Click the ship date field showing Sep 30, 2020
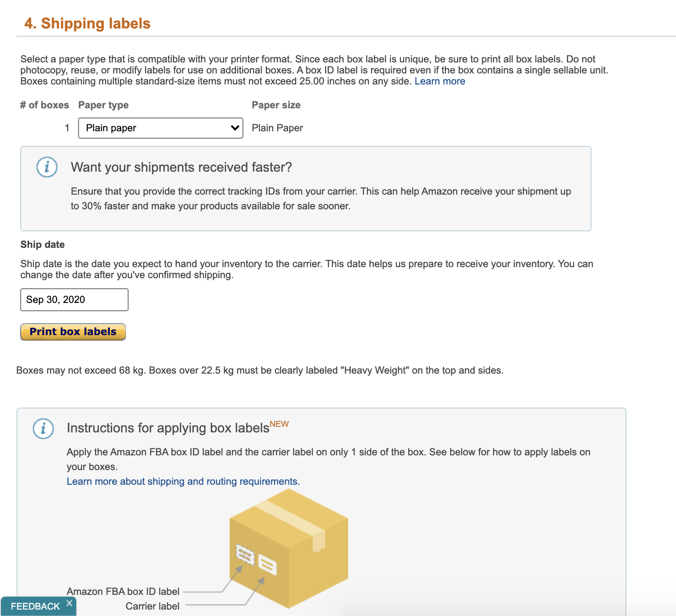 click(73, 300)
